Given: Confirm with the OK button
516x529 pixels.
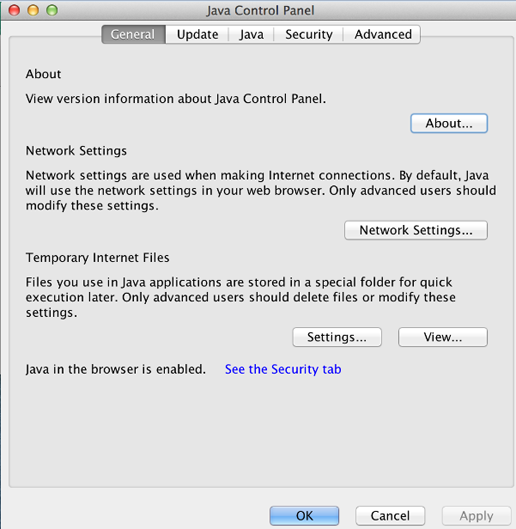Looking at the screenshot, I should point(304,516).
